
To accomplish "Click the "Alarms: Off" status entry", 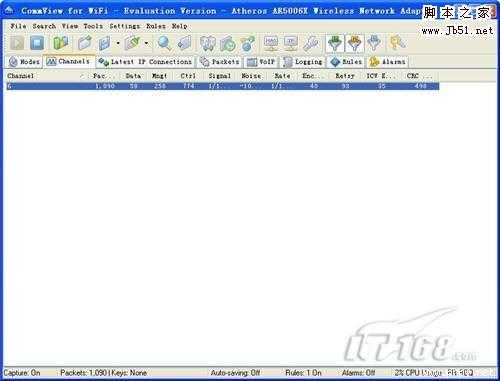I will click(x=358, y=373).
